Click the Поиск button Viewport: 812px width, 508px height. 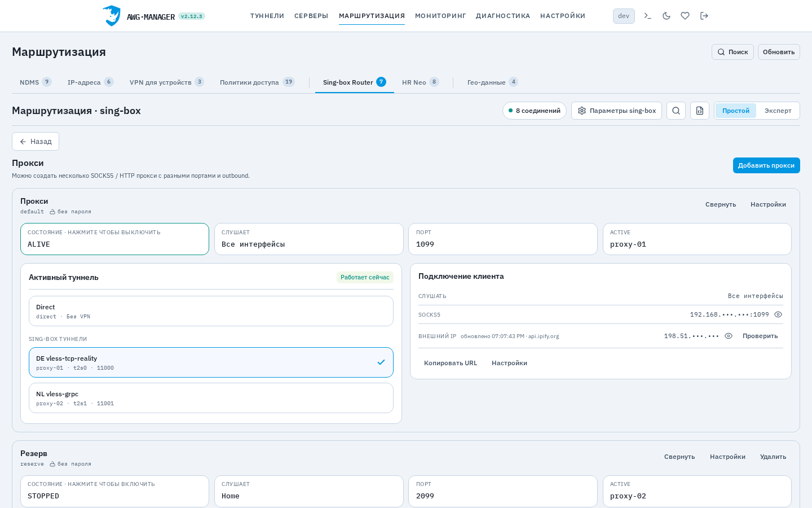732,52
